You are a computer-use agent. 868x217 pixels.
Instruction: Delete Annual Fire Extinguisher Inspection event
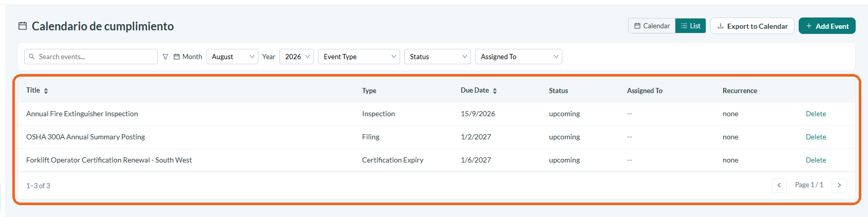[816, 114]
